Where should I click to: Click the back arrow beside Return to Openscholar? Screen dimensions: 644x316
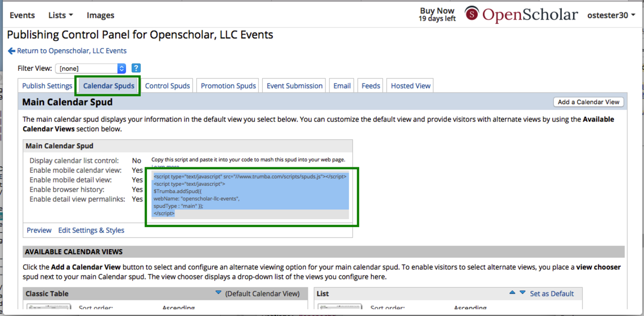12,51
